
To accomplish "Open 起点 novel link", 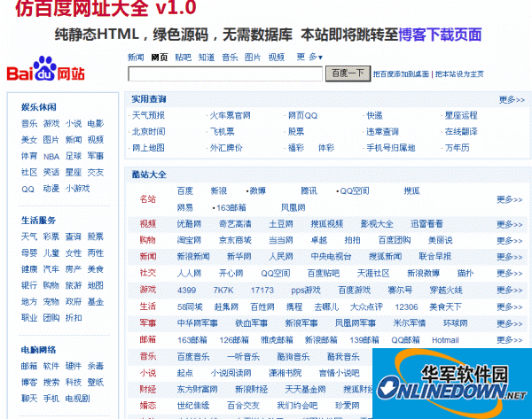I will point(185,373).
